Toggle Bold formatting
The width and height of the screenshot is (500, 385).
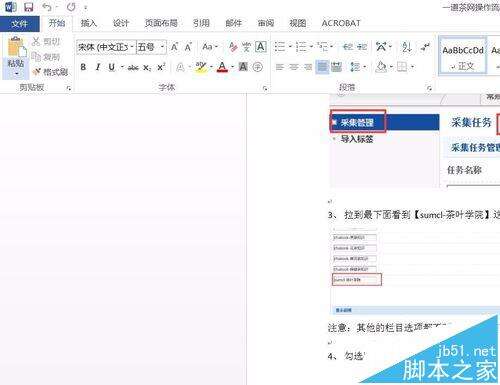[83, 67]
